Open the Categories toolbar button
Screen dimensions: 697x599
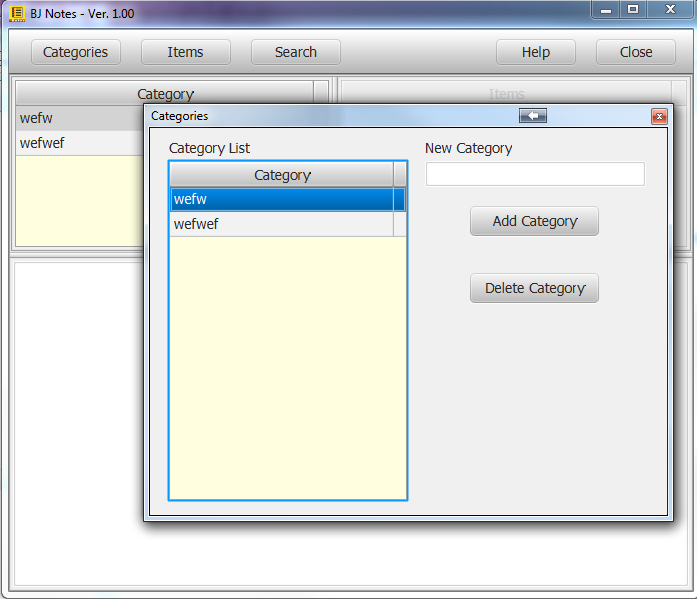pos(76,52)
